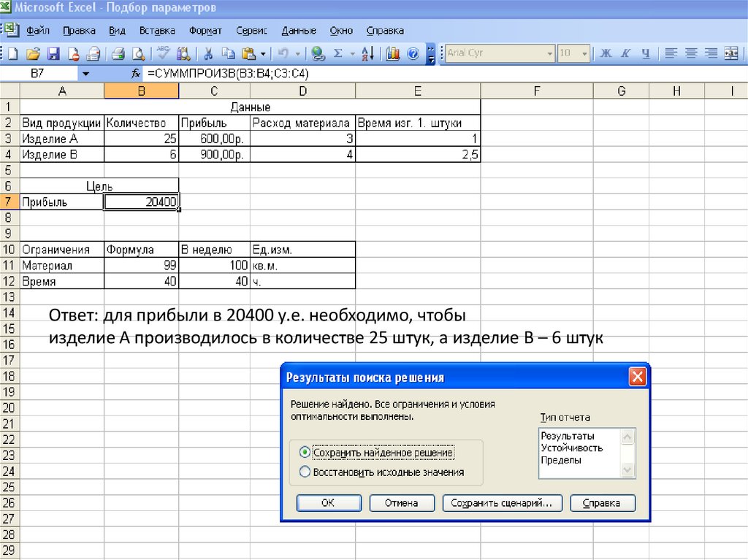Click the 'Сохранить сценарий...' button
The height and width of the screenshot is (560, 748).
[500, 503]
